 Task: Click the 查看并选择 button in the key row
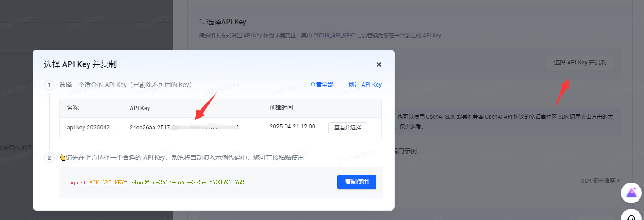tap(348, 127)
